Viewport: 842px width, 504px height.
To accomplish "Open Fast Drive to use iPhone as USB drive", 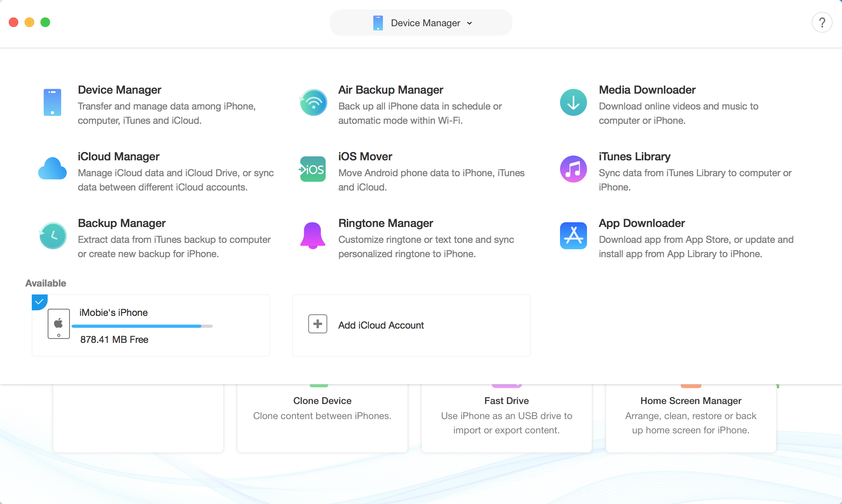I will (x=506, y=415).
